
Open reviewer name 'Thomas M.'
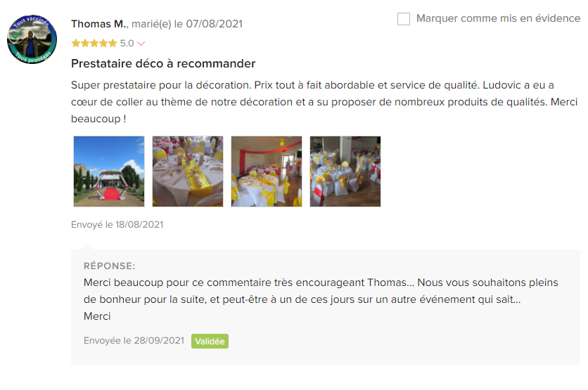[x=99, y=24]
